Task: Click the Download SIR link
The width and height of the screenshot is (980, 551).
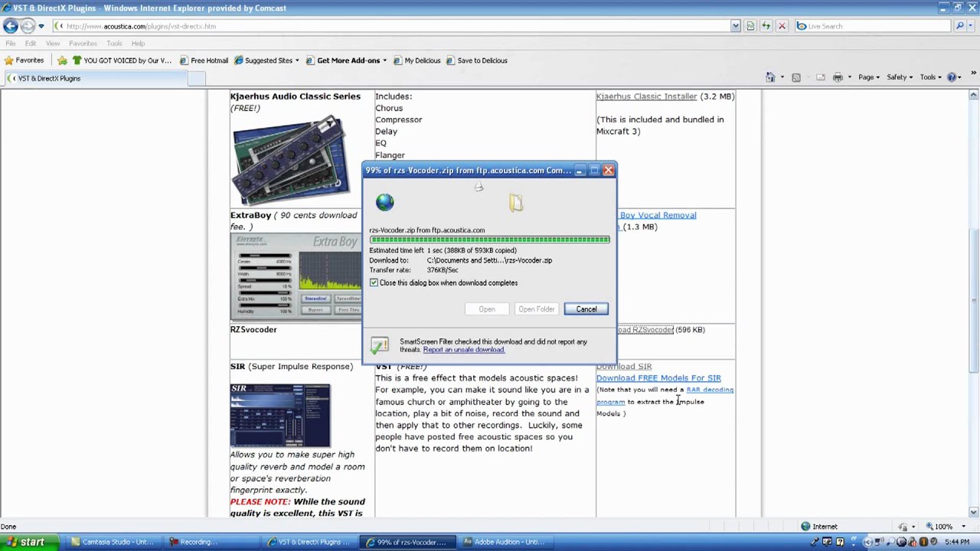Action: [624, 367]
